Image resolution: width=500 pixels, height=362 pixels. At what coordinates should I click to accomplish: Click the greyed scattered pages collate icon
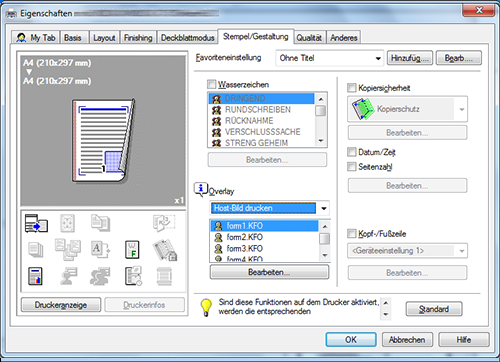click(68, 249)
